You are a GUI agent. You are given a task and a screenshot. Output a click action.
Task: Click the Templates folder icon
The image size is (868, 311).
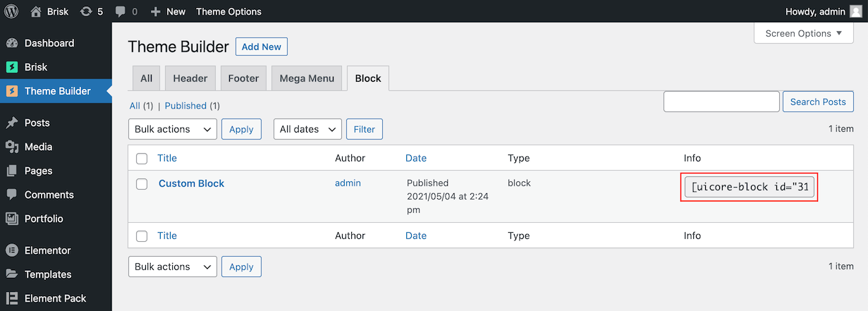click(x=12, y=274)
